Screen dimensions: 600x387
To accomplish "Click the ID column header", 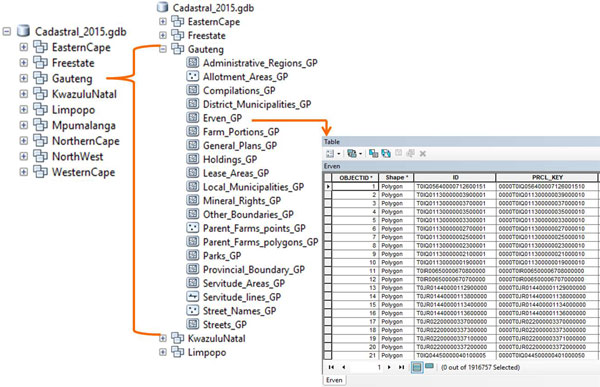I will pos(455,178).
